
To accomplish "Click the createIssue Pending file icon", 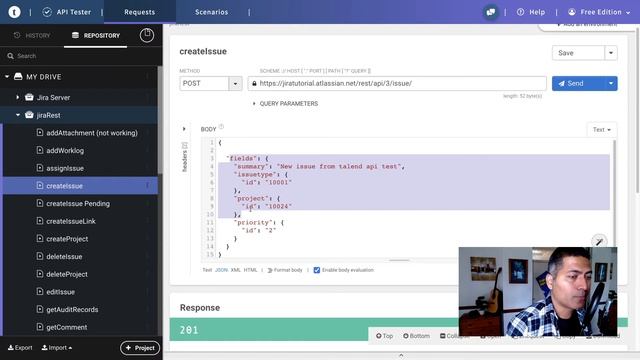I will [40, 203].
